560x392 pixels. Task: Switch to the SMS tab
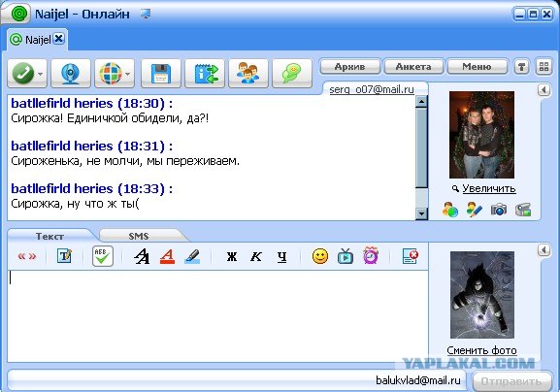139,237
